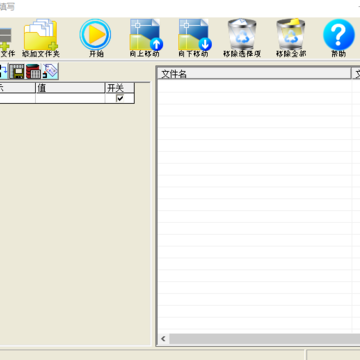Screen dimensions: 360x360
Task: Click the tag label icon
Action: 50,71
